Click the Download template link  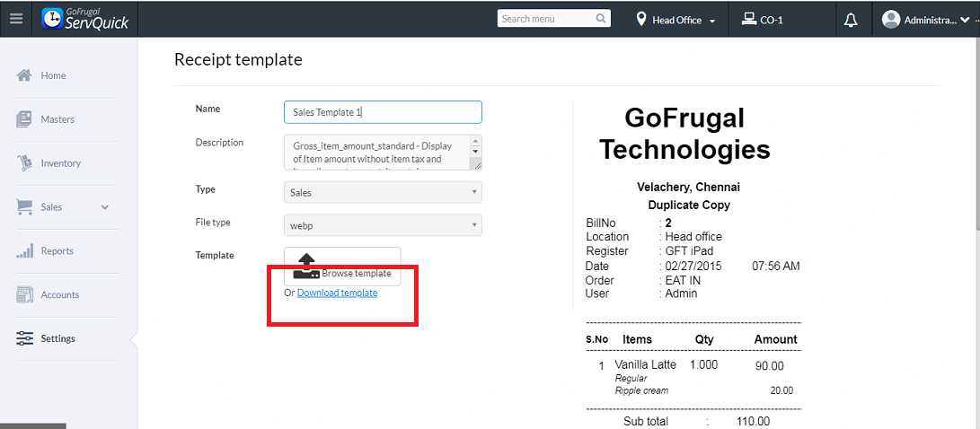click(337, 293)
